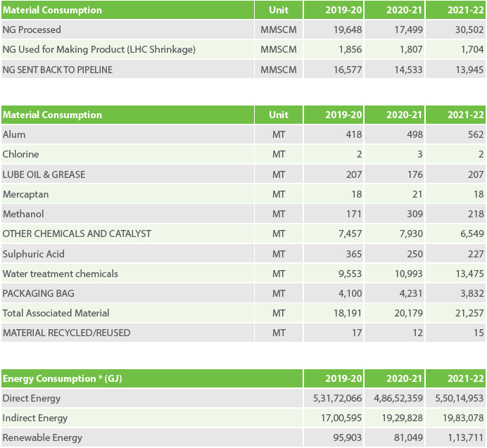The width and height of the screenshot is (487, 448).
Task: Click pipeline value 14,533
Action: (x=408, y=70)
